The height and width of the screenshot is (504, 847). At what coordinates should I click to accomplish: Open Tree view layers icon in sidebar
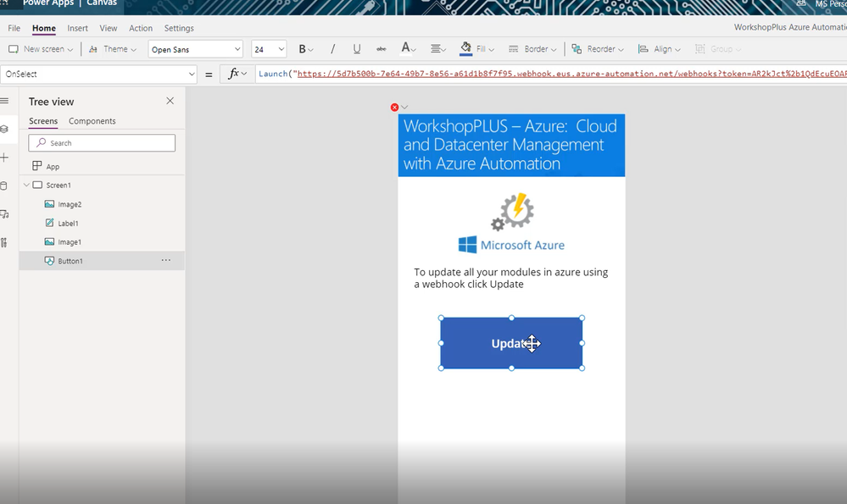point(4,129)
